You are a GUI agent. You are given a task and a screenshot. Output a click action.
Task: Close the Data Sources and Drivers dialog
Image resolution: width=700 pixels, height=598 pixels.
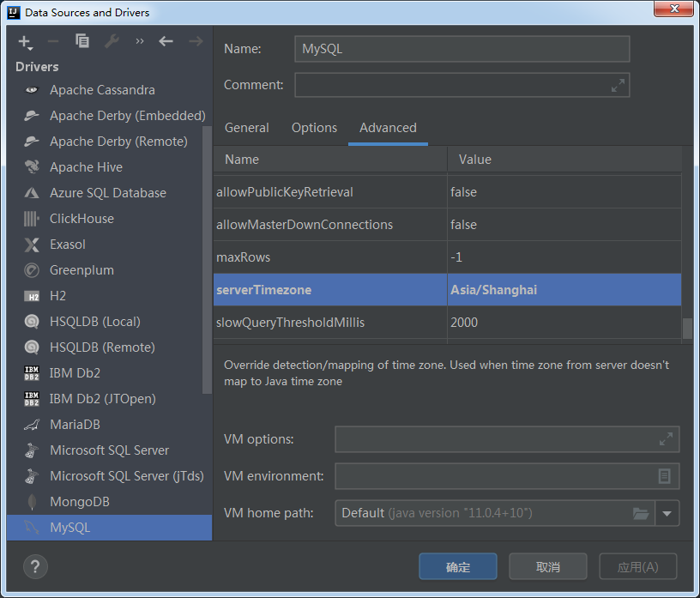pos(674,9)
